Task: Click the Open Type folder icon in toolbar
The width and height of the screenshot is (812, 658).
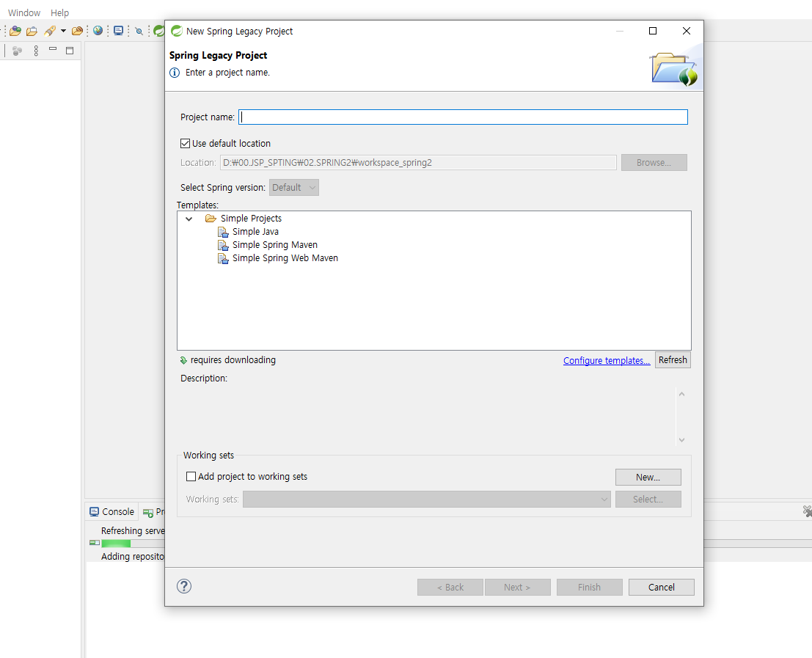Action: click(x=15, y=31)
